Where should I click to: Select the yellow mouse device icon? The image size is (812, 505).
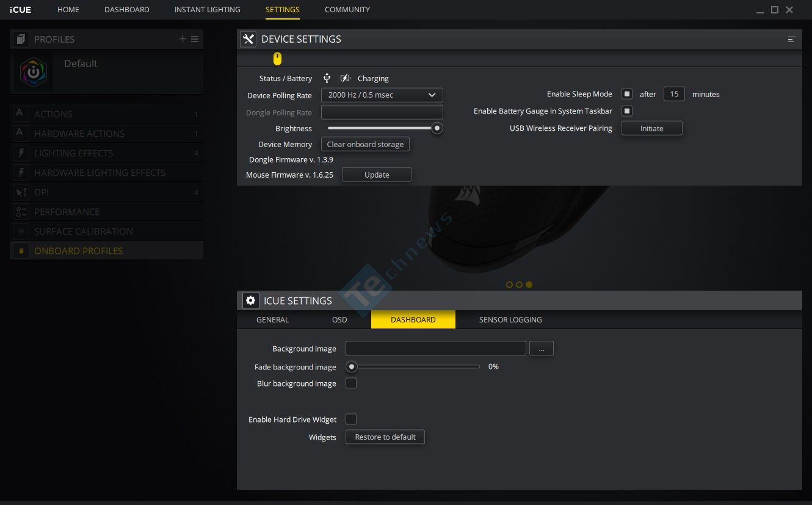point(277,59)
